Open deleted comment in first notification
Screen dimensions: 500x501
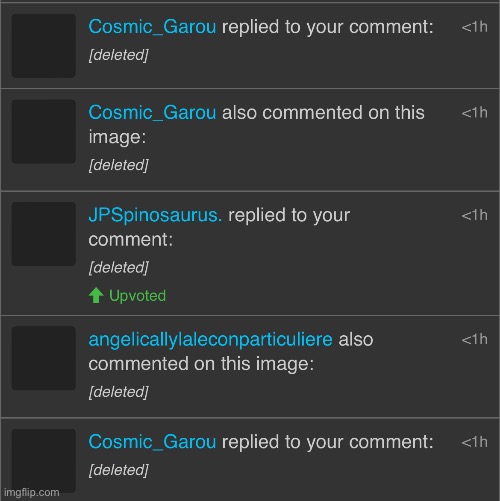pos(118,55)
